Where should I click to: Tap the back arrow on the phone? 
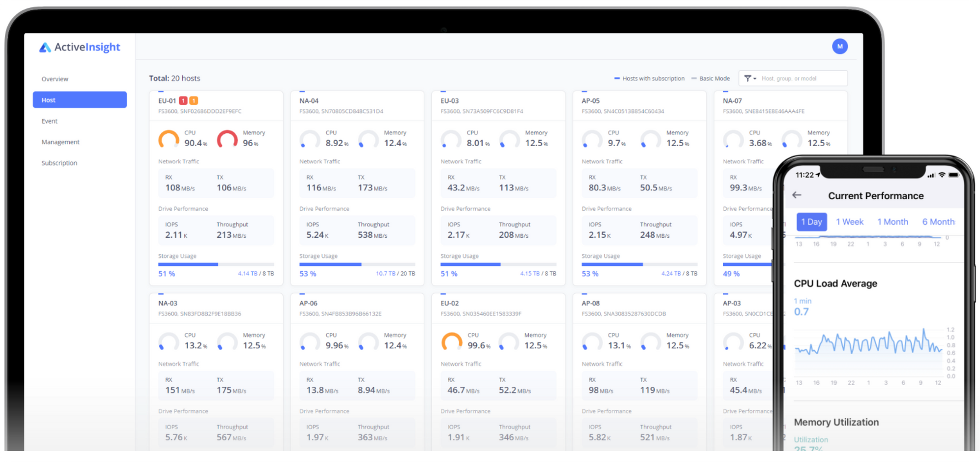(x=797, y=195)
